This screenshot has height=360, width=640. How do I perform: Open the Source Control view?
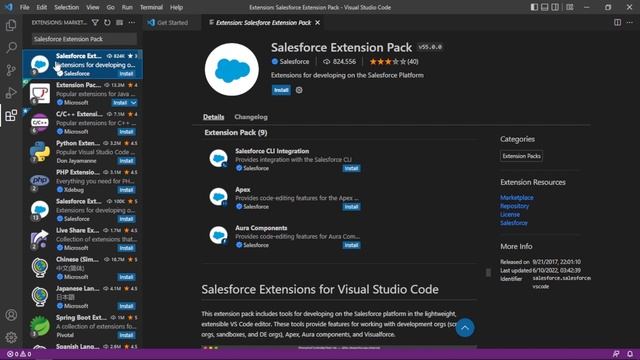point(11,70)
